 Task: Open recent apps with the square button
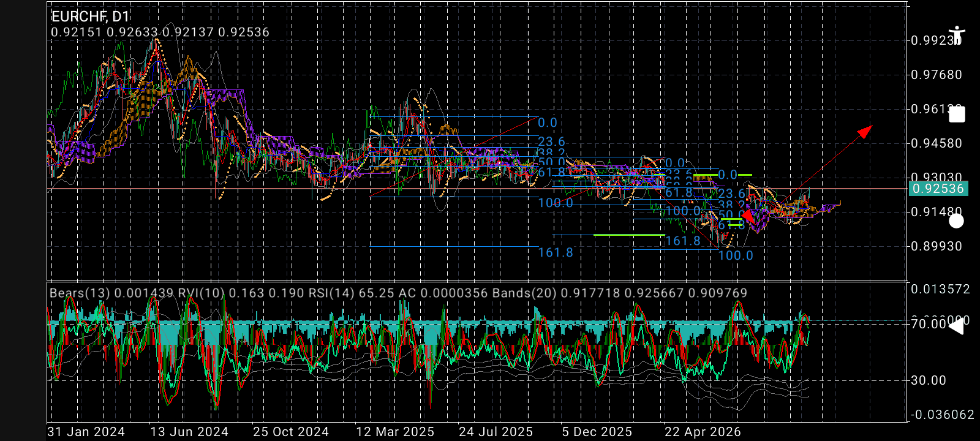coord(957,115)
